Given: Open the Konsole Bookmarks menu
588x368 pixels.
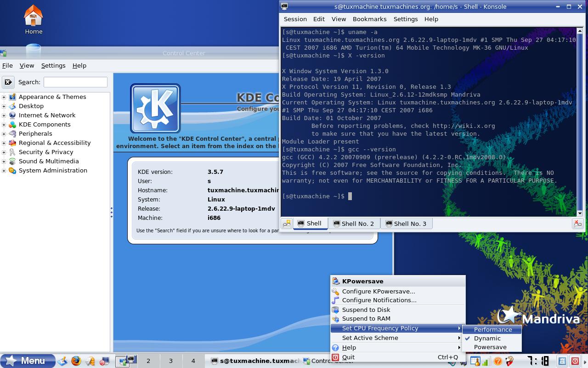Looking at the screenshot, I should [x=369, y=19].
